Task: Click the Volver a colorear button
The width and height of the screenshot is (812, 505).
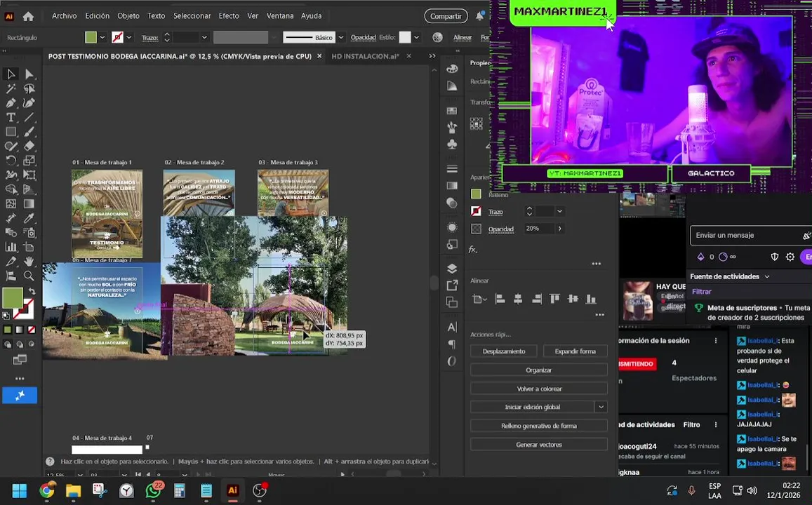Action: click(539, 389)
